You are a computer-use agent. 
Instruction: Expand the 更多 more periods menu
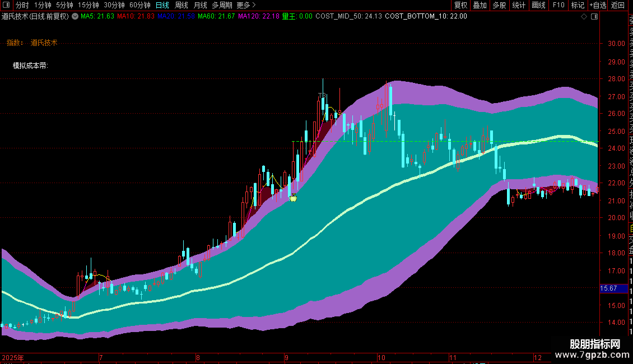[x=246, y=5]
